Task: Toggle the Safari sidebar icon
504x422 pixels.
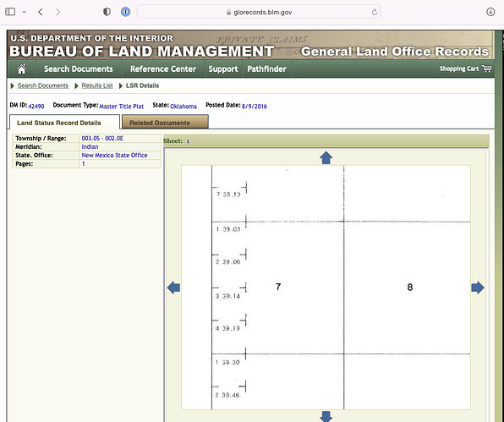Action: 10,12
